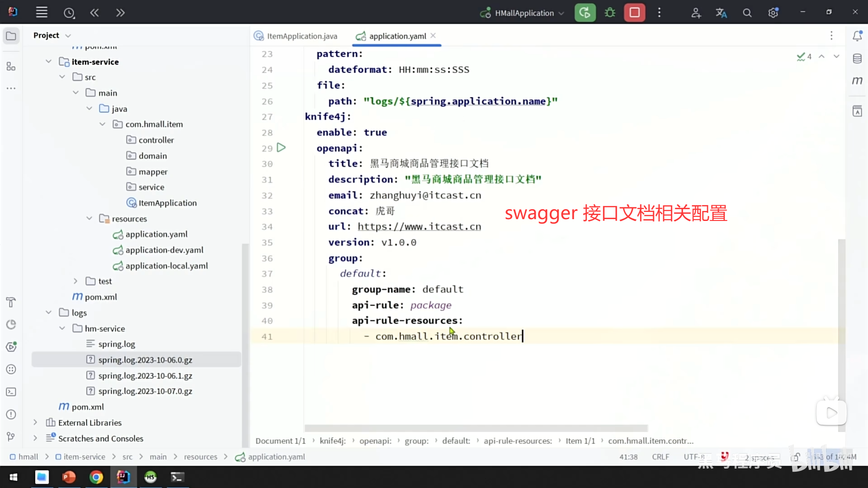Toggle the read-only lock icon
Viewport: 868px width, 488px height.
[x=796, y=457]
